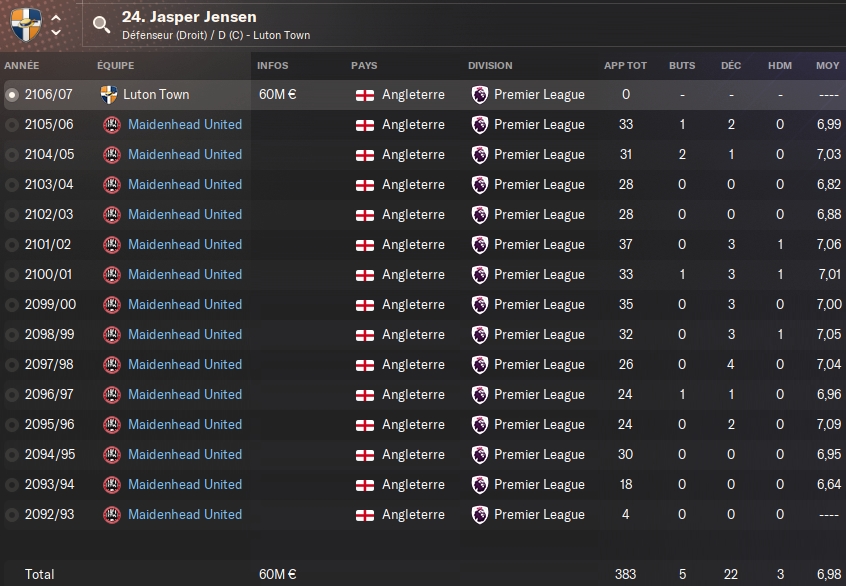Viewport: 846px width, 586px height.
Task: Select the 2103/04 season radio button
Action: click(x=11, y=185)
